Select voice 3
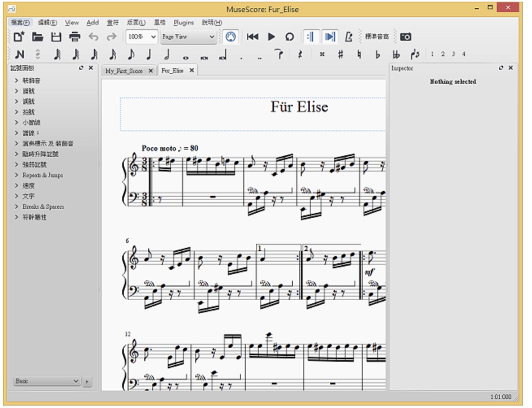Screen dimensions: 532x408 [x=453, y=54]
